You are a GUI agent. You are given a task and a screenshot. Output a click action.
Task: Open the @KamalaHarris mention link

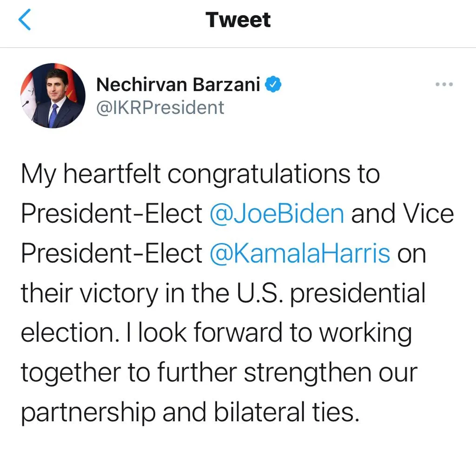click(300, 253)
